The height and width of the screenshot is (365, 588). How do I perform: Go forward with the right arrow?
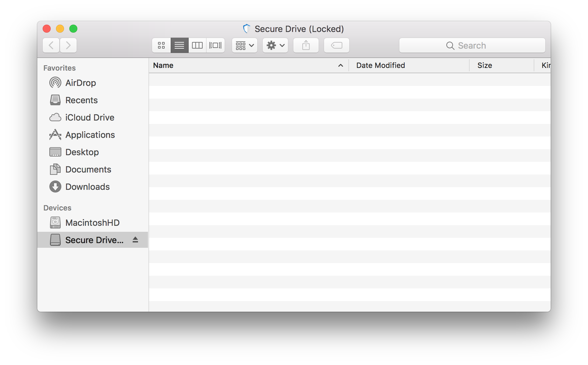pos(68,45)
